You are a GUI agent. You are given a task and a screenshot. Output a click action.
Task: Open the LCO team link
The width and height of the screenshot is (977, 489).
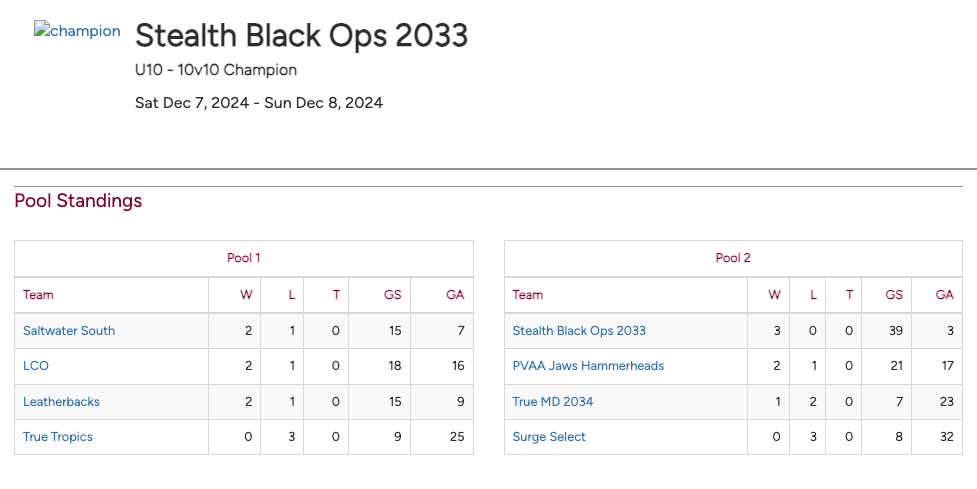pyautogui.click(x=36, y=366)
